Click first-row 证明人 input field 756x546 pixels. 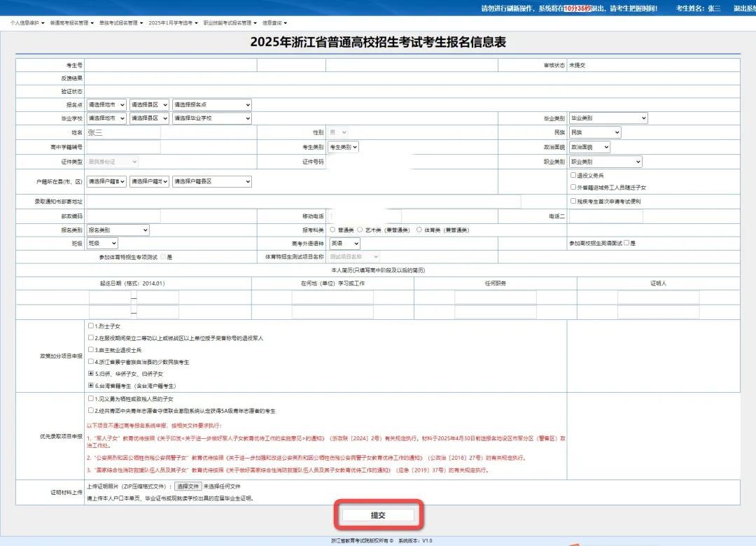pos(659,297)
